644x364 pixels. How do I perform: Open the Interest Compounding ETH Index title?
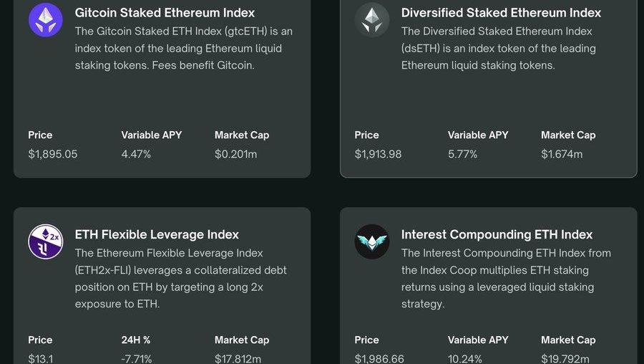(497, 234)
